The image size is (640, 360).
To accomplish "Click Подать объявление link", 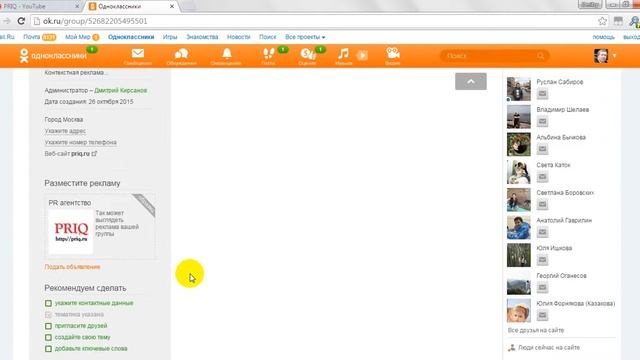I will [x=72, y=267].
